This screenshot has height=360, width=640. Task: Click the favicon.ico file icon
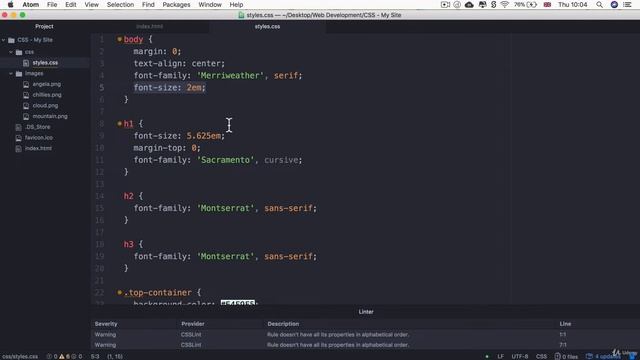pos(18,138)
